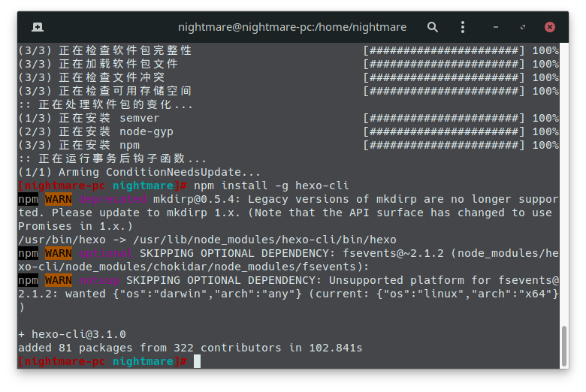Click the terminal cursor at the final prompt
Screen dimensions: 586x392
coord(197,361)
